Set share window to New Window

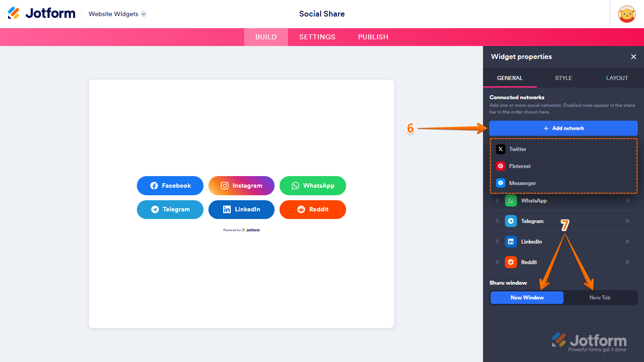(x=527, y=298)
